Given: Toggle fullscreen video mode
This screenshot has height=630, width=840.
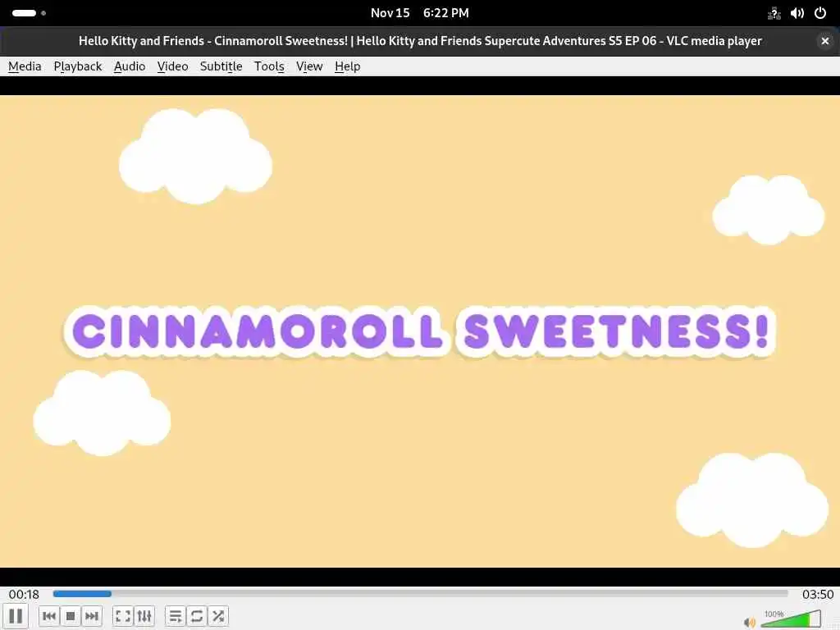Looking at the screenshot, I should point(123,616).
